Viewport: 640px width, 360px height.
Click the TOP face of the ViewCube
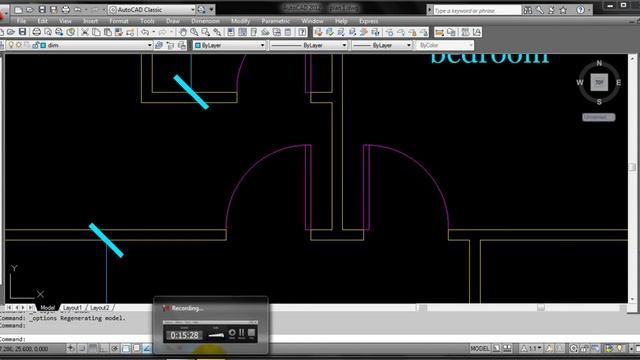(x=599, y=82)
